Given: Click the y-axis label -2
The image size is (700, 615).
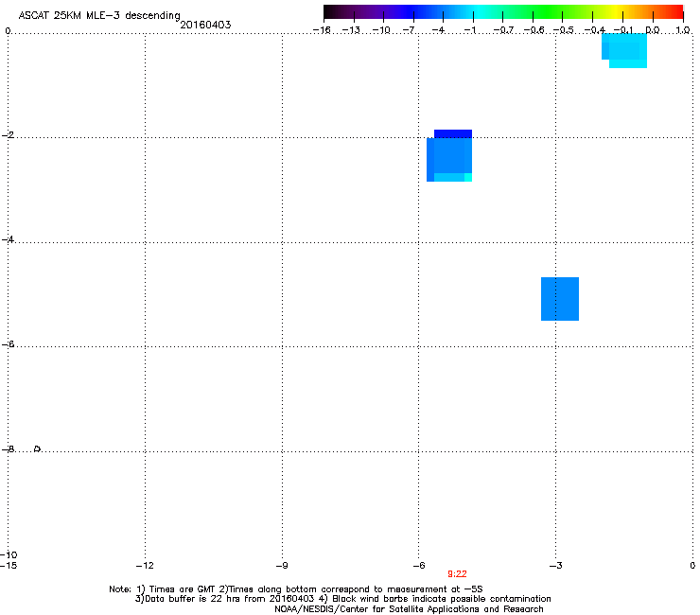Looking at the screenshot, I should point(8,135).
